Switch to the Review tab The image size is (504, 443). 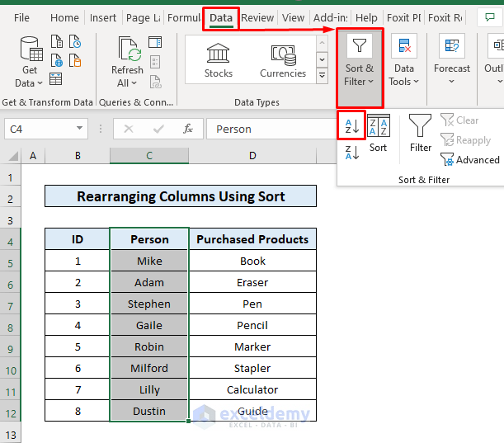[x=257, y=17]
